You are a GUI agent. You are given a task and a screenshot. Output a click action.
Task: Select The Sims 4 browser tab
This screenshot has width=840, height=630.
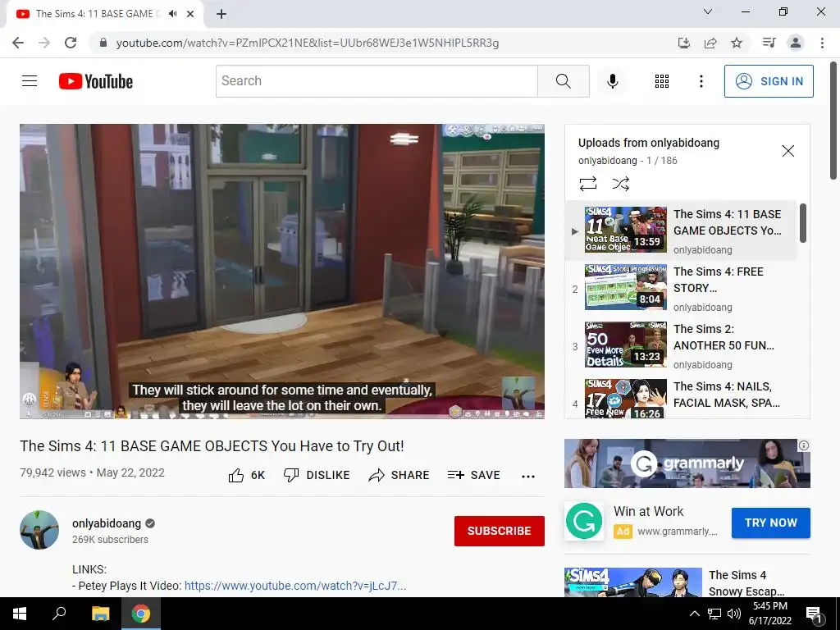tap(104, 14)
